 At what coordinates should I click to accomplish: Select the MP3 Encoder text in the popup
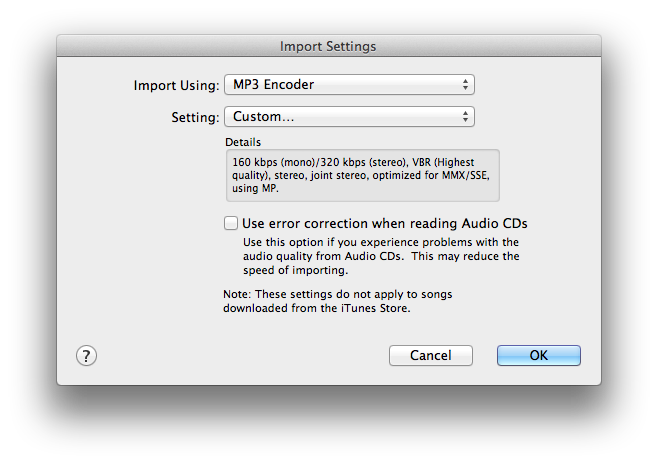pyautogui.click(x=273, y=85)
